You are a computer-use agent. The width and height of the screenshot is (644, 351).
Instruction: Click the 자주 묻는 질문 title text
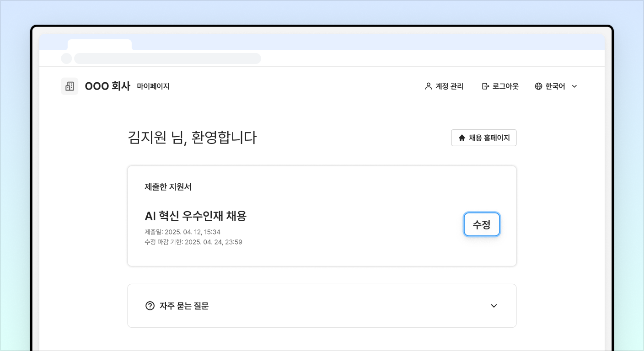(x=184, y=306)
